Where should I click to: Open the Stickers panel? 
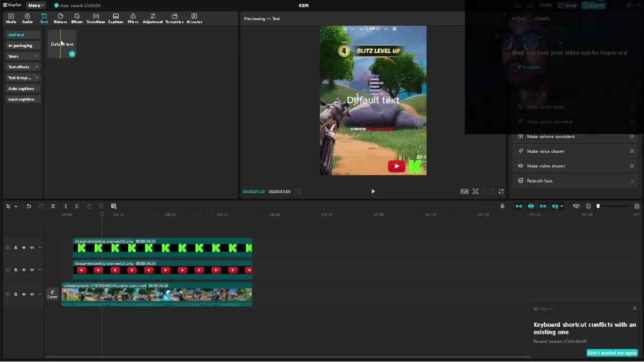coord(60,19)
